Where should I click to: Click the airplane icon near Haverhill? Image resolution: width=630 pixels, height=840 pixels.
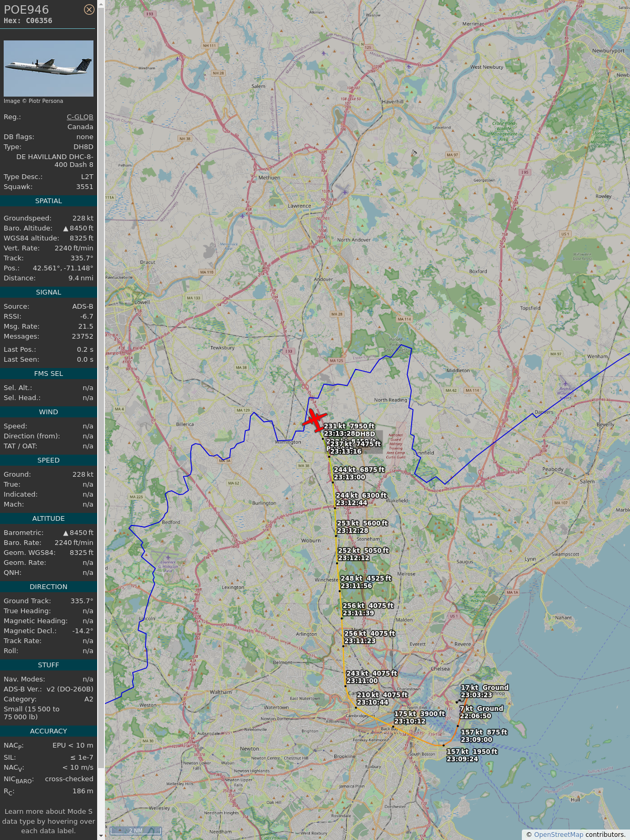click(x=409, y=66)
